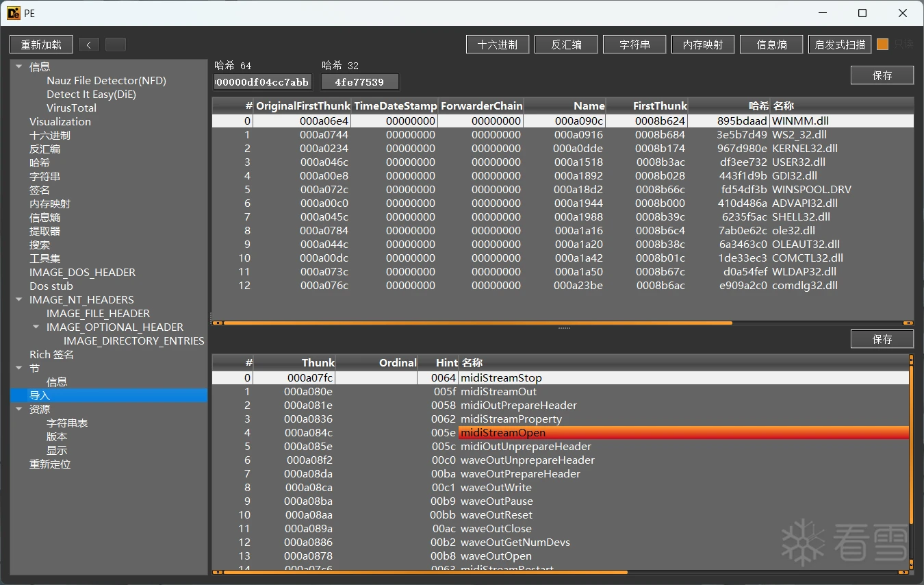This screenshot has height=585, width=924.
Task: Select 签名 in the sidebar tree
Action: (40, 190)
